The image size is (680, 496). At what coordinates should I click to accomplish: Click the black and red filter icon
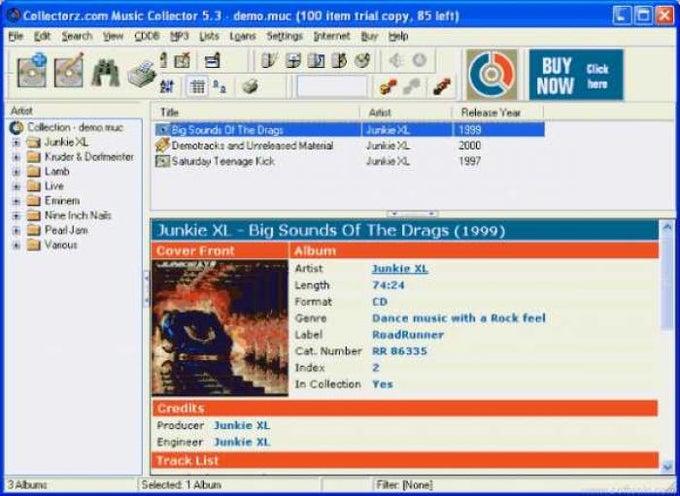(442, 87)
